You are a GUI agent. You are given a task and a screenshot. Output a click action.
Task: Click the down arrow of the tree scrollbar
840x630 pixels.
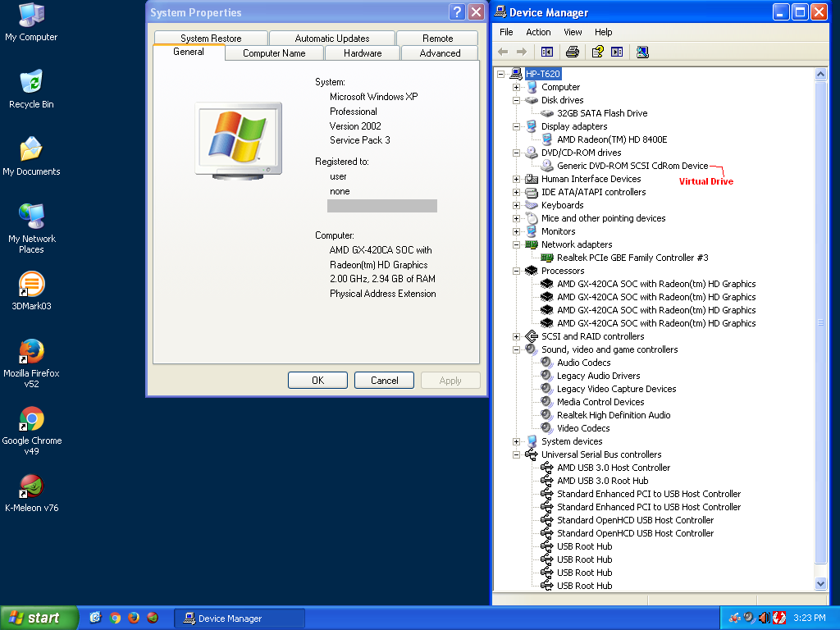point(821,583)
